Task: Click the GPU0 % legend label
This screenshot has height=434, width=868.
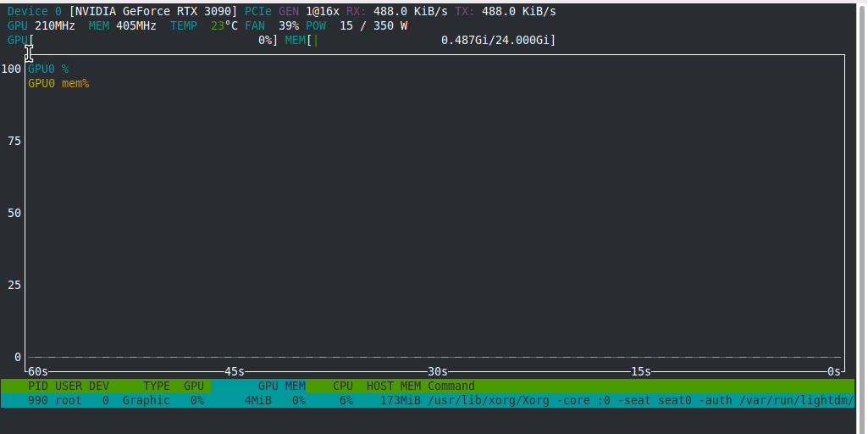Action: (x=47, y=69)
